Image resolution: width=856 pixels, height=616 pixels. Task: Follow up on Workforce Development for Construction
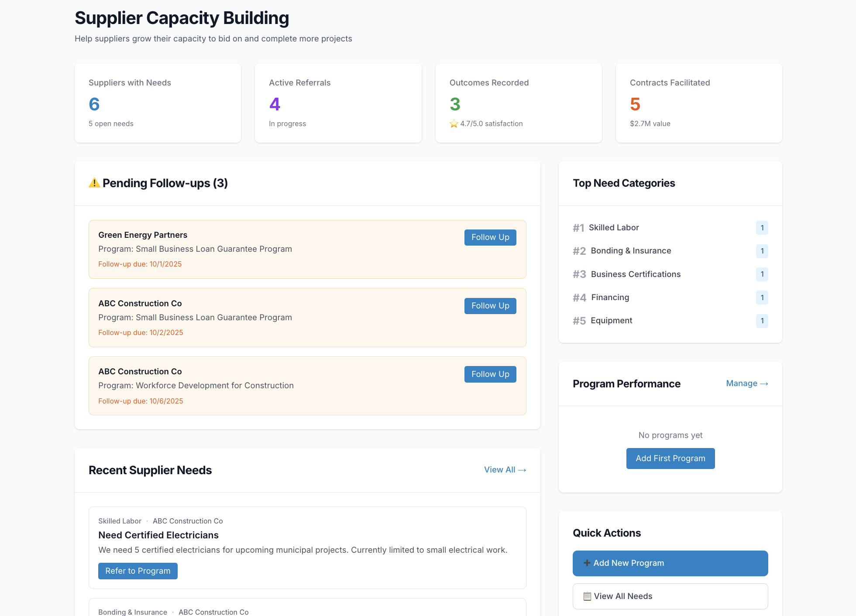pos(490,374)
